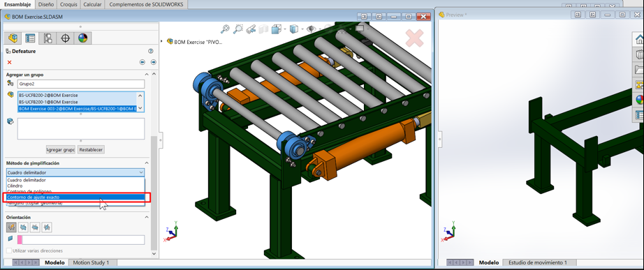Click the Agregar grupo button
Image resolution: width=644 pixels, height=270 pixels.
click(x=60, y=149)
